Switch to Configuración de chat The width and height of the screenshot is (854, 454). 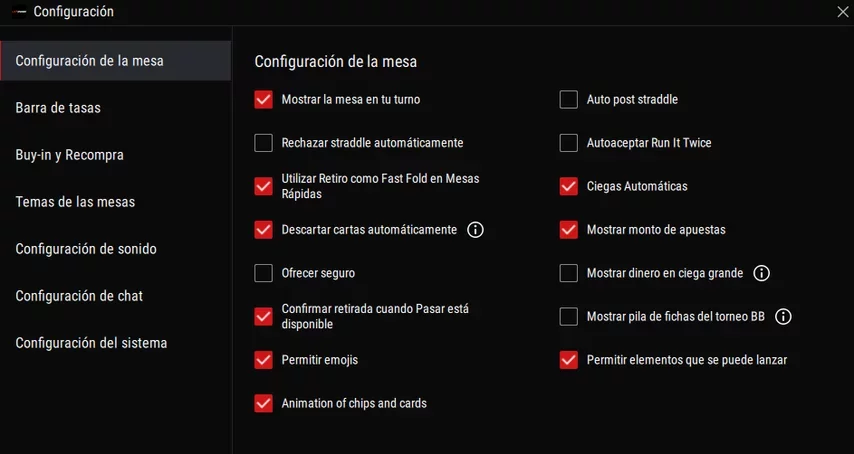pos(79,296)
